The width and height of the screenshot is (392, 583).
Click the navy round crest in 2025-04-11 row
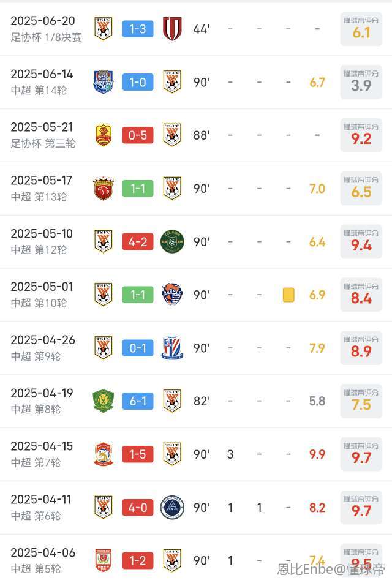pyautogui.click(x=172, y=508)
